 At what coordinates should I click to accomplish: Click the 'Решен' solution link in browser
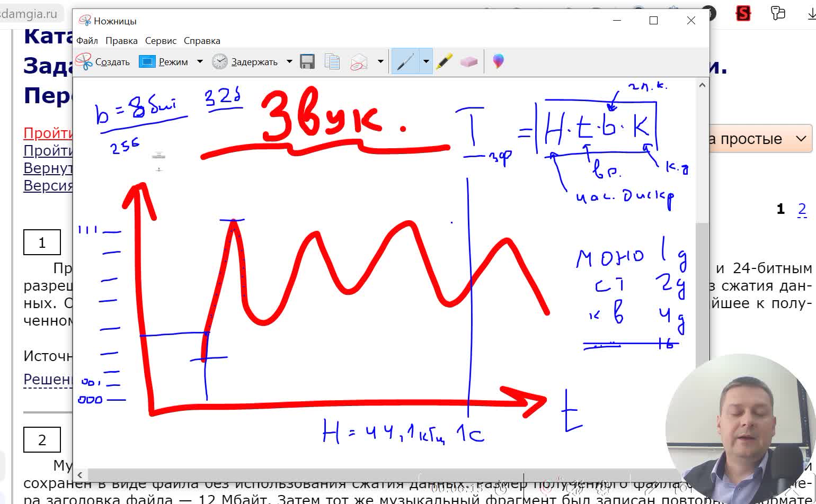coord(48,379)
